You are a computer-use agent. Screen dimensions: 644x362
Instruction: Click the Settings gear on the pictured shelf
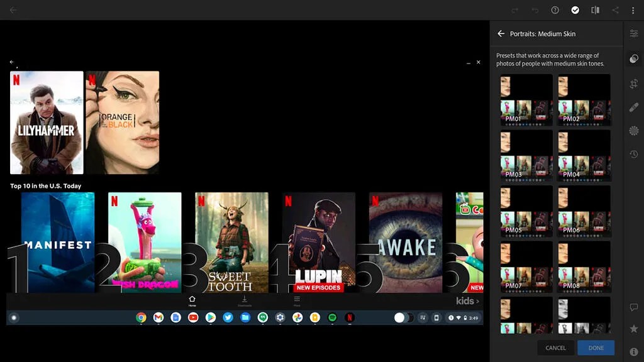coord(280,317)
